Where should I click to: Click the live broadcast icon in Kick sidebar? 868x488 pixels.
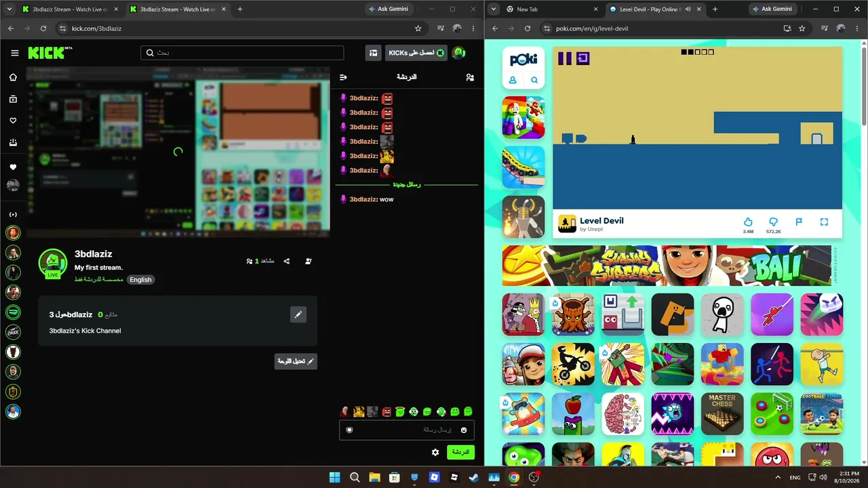[13, 214]
